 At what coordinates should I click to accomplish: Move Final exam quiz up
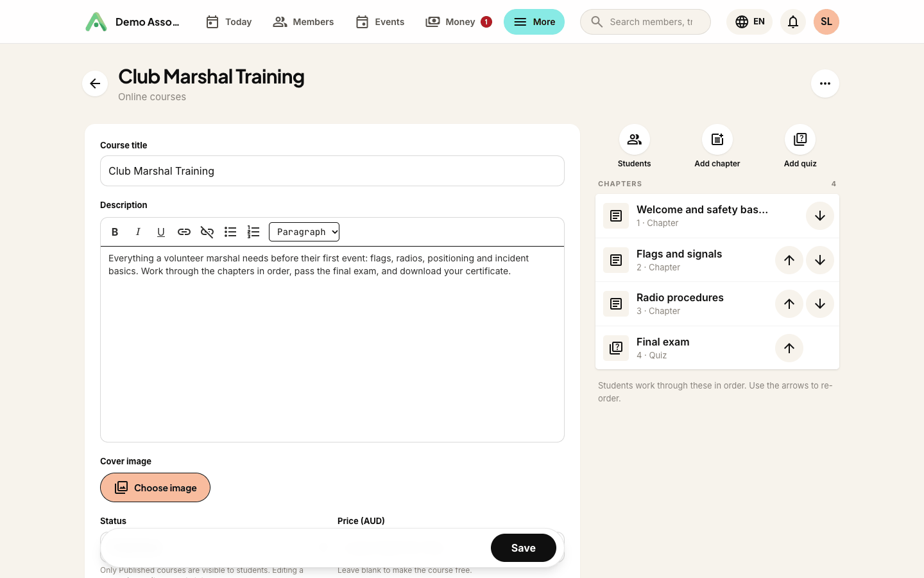tap(789, 348)
